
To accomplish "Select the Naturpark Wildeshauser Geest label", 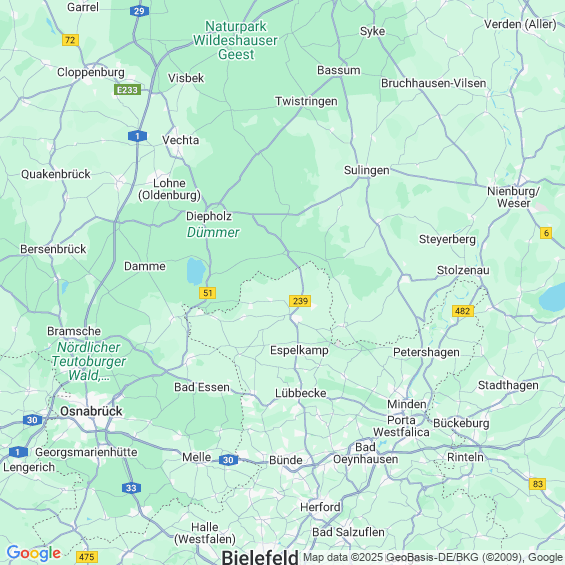I will (x=236, y=40).
